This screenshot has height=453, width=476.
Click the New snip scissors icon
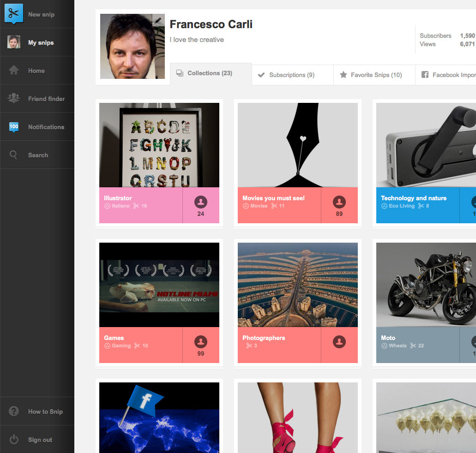[14, 14]
